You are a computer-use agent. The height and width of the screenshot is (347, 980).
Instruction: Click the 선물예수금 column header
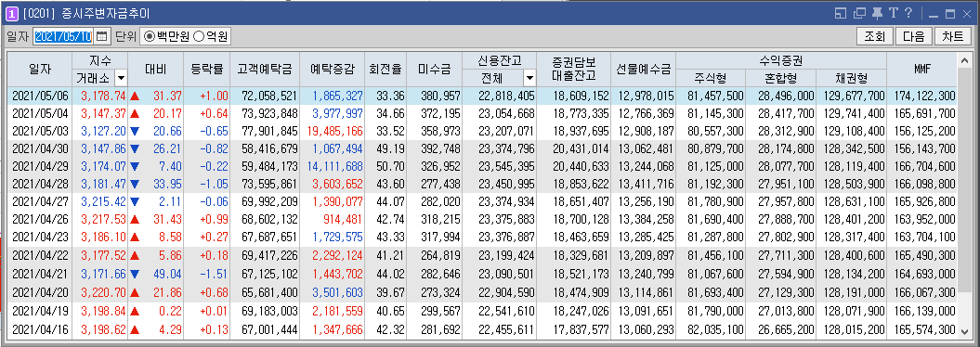[643, 70]
